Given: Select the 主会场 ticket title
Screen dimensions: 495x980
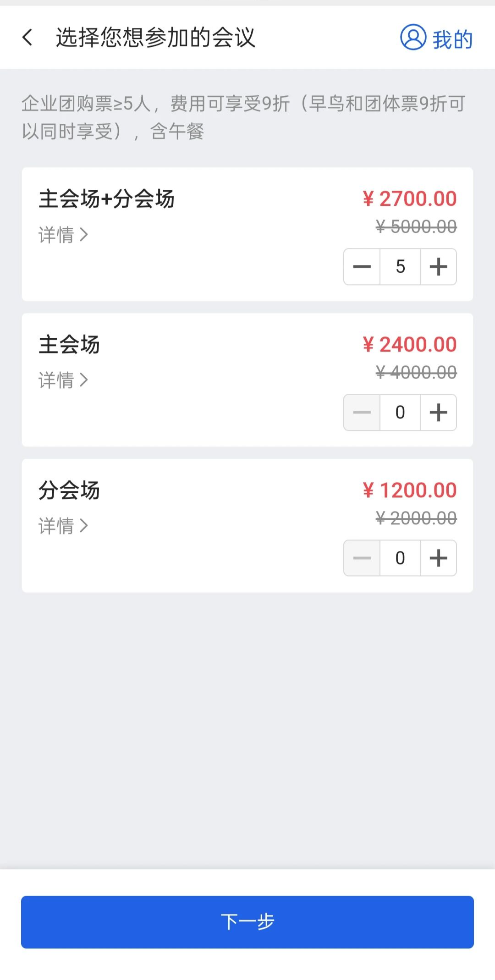Looking at the screenshot, I should coord(69,345).
